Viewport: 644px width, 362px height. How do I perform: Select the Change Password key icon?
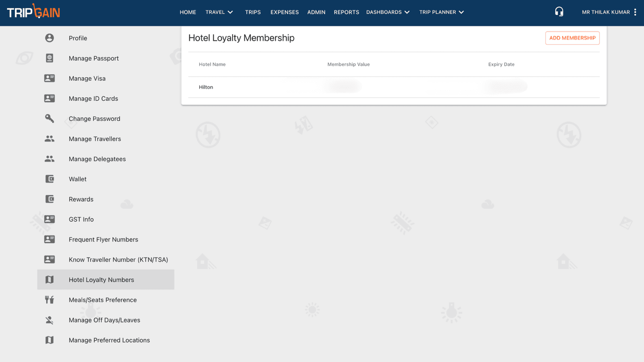click(x=50, y=118)
